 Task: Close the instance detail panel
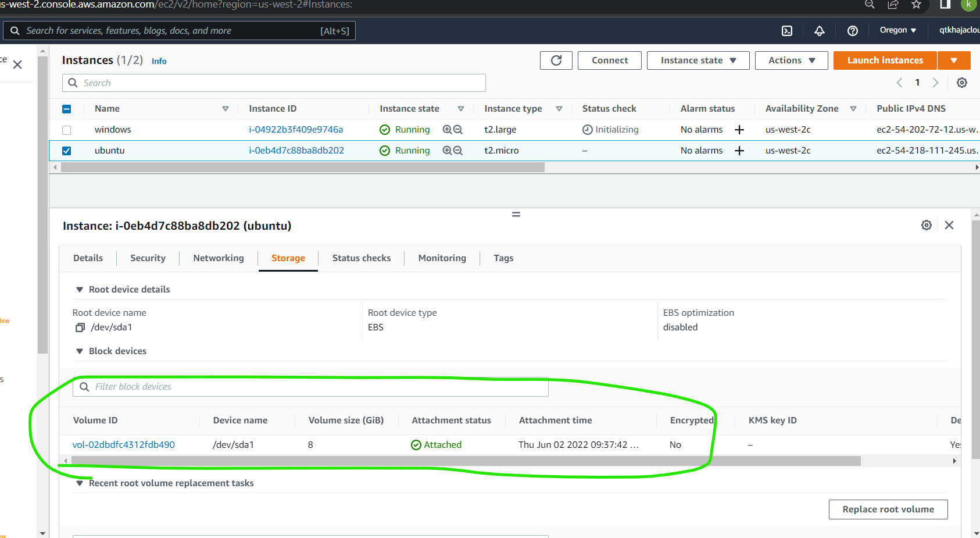[949, 225]
